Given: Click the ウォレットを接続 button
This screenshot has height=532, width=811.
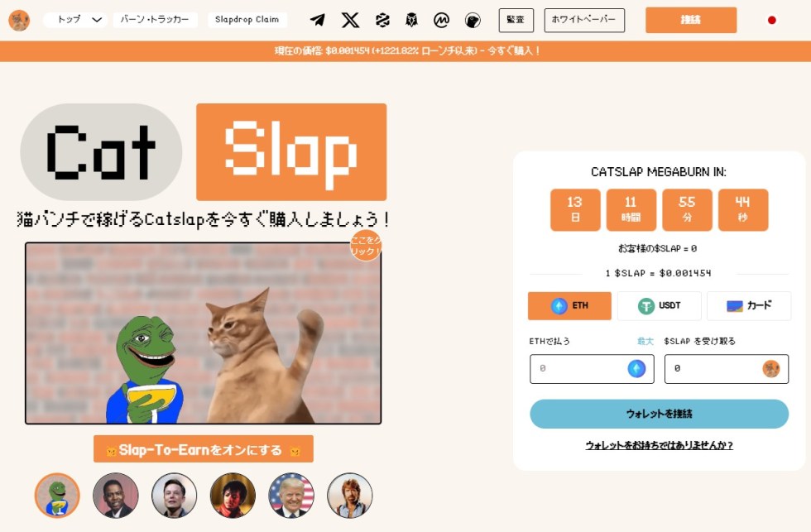Looking at the screenshot, I should coord(659,414).
